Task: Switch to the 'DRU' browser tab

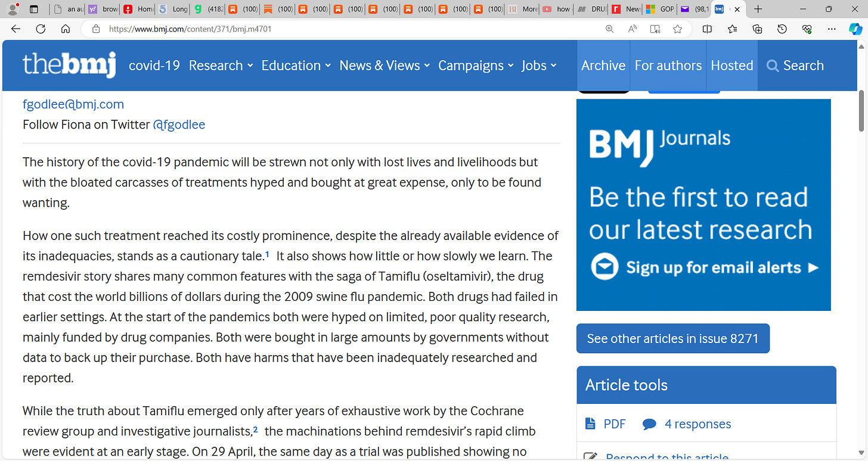Action: [x=590, y=9]
